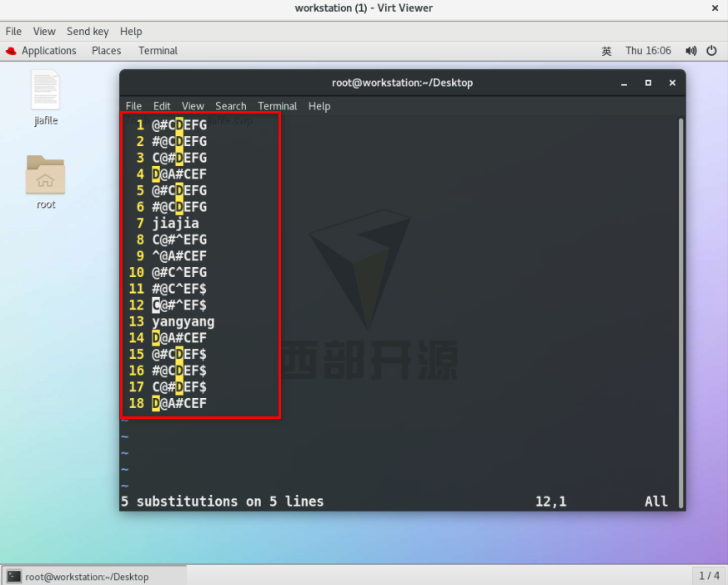Open the Terminal app menu in top panel

click(158, 51)
